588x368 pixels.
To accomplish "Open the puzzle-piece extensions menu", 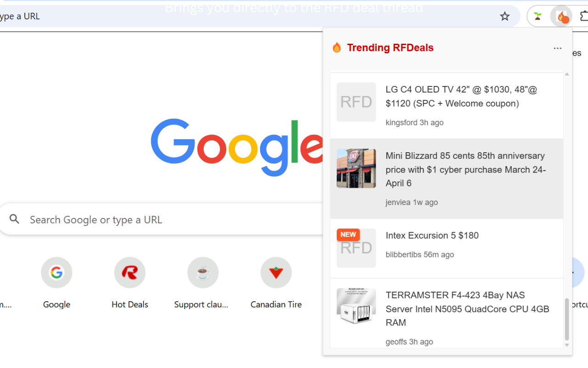I will coord(584,17).
